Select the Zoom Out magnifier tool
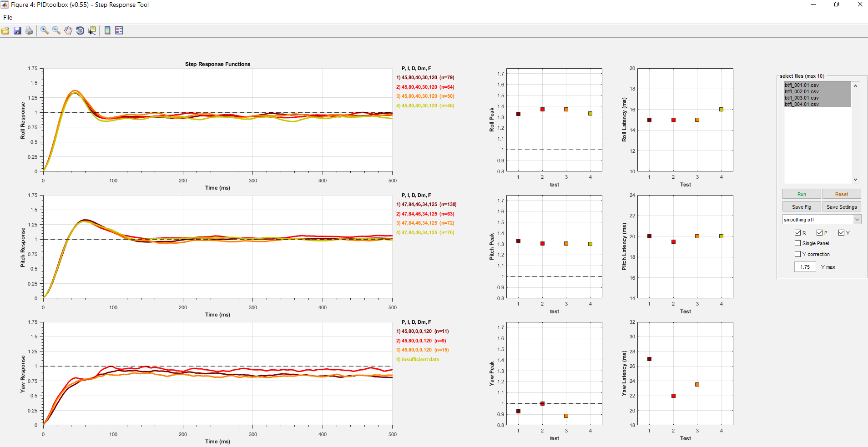 (56, 30)
